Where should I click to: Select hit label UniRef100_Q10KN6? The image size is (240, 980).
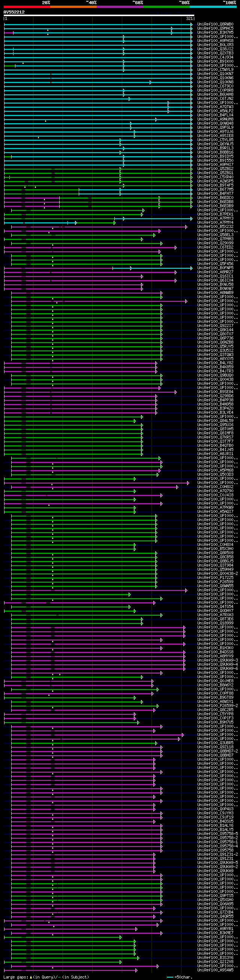pos(215,78)
